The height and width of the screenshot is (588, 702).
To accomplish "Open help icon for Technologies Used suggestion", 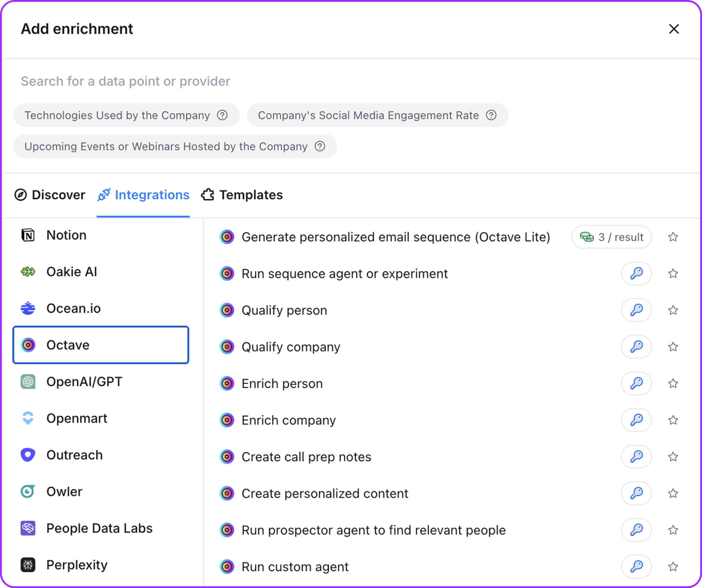I will [222, 115].
